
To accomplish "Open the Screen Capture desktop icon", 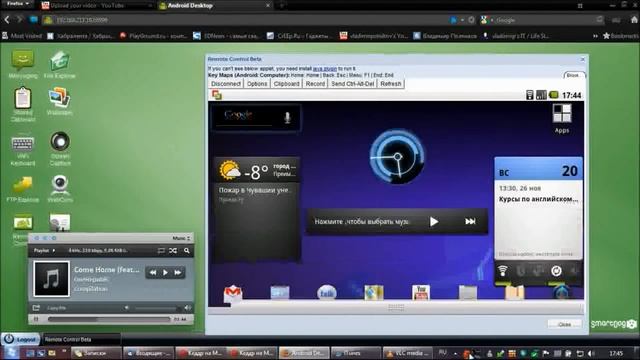I will 60,149.
